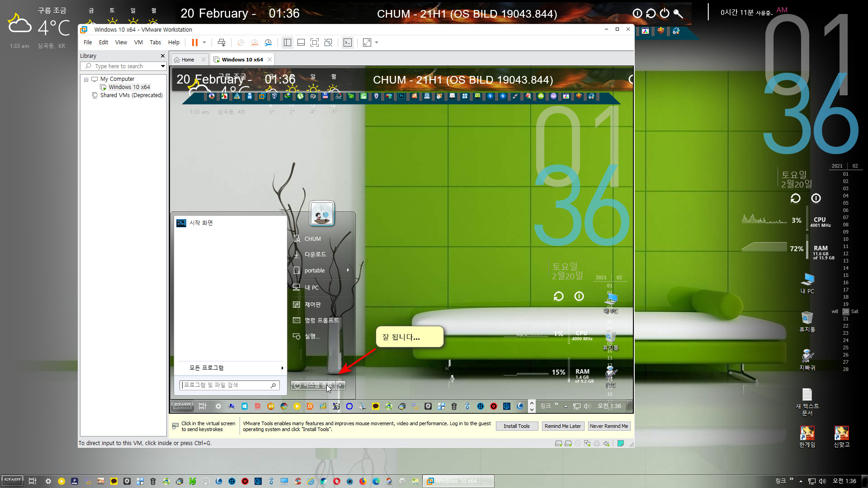Click the guest 시스템 종료 shutdown button
This screenshot has width=868, height=488.
click(x=313, y=385)
